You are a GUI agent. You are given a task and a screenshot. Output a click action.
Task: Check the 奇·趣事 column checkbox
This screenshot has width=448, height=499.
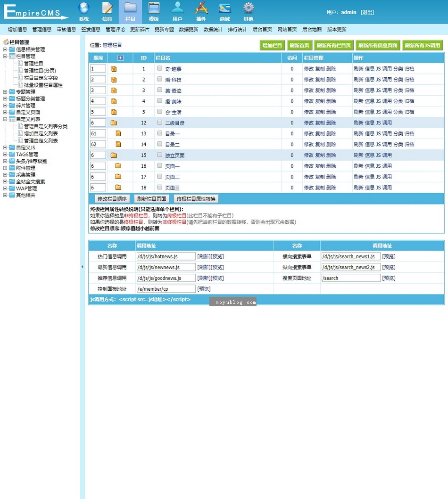159,68
